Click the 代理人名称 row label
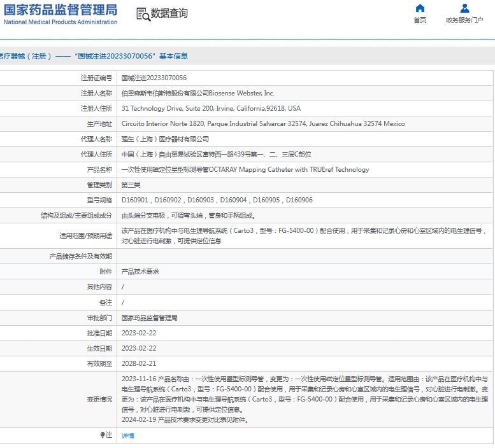The width and height of the screenshot is (495, 448). [96, 139]
